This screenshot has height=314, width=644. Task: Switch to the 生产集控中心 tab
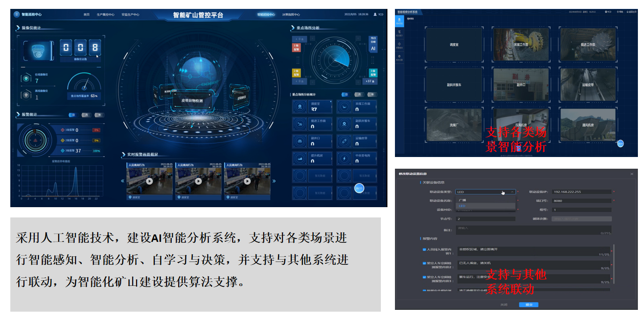coord(106,15)
